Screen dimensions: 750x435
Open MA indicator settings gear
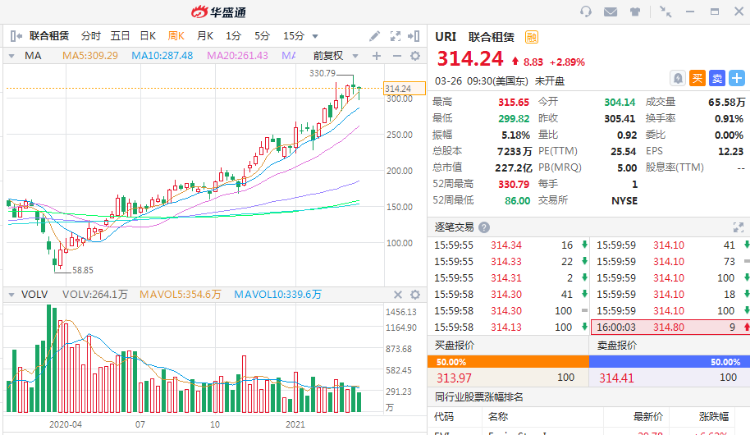[415, 56]
